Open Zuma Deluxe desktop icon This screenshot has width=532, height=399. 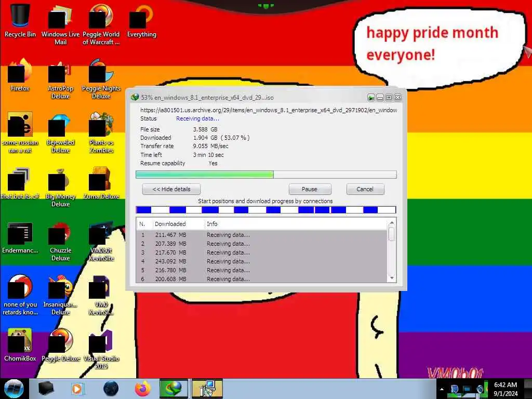(x=101, y=183)
